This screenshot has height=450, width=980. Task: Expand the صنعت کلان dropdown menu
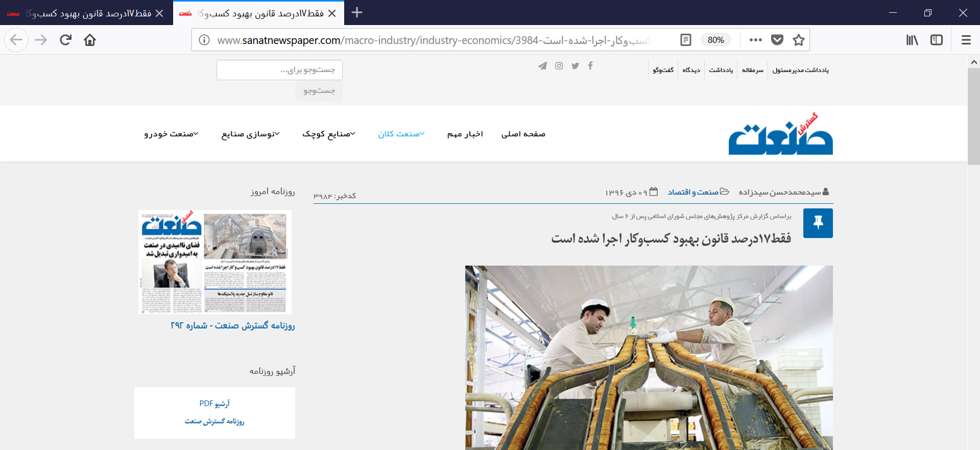[401, 134]
